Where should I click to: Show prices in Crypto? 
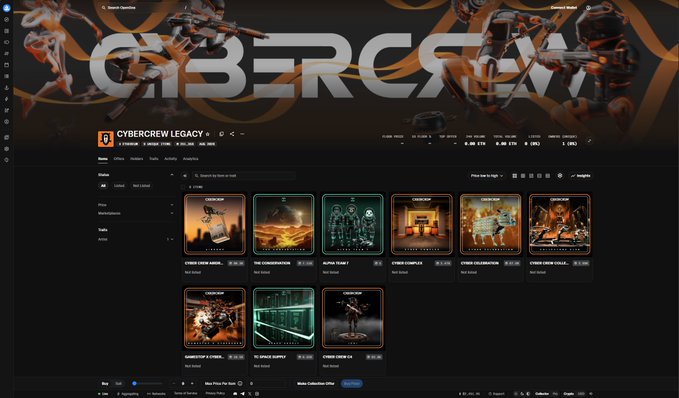(569, 394)
